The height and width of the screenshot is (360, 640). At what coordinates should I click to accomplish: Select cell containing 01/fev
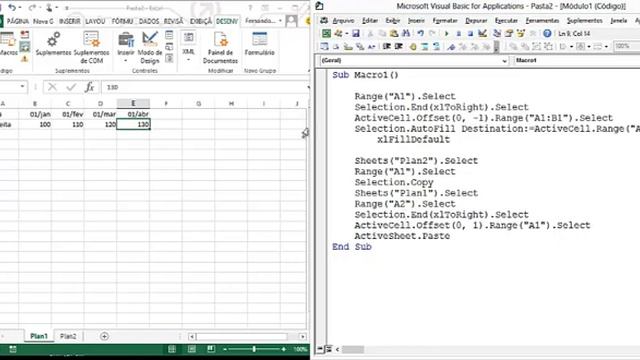click(x=68, y=114)
